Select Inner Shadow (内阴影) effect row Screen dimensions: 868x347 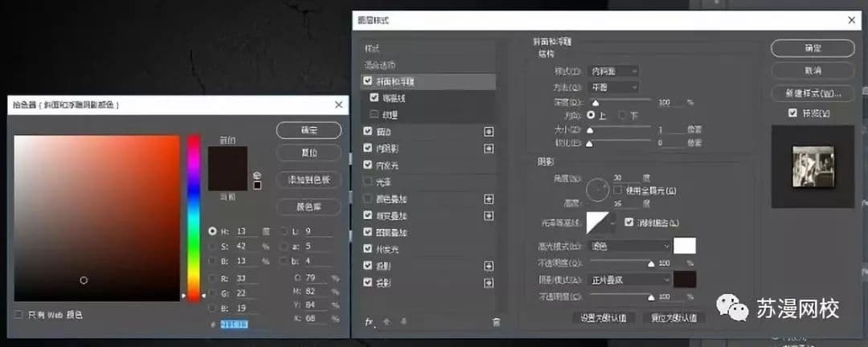click(428, 149)
